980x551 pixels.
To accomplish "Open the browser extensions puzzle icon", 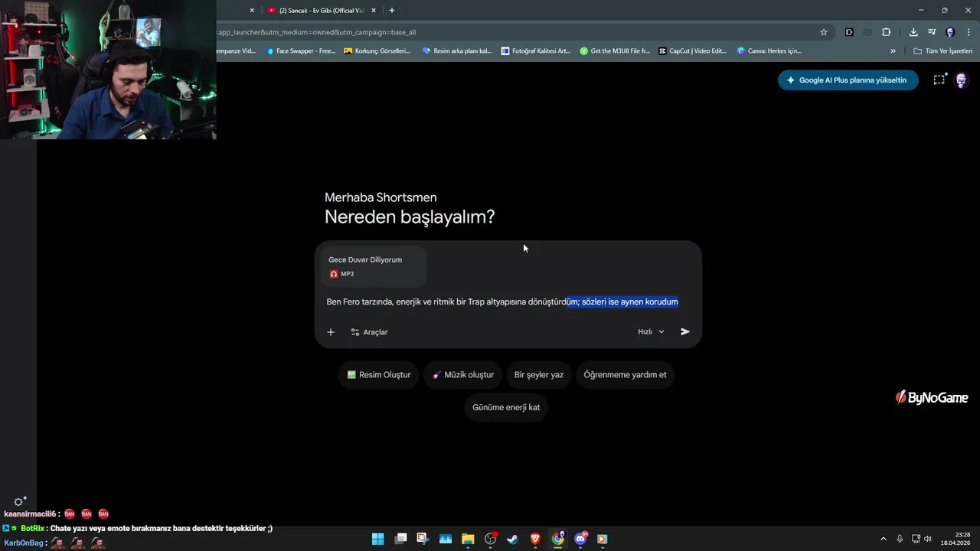I will pos(887,32).
